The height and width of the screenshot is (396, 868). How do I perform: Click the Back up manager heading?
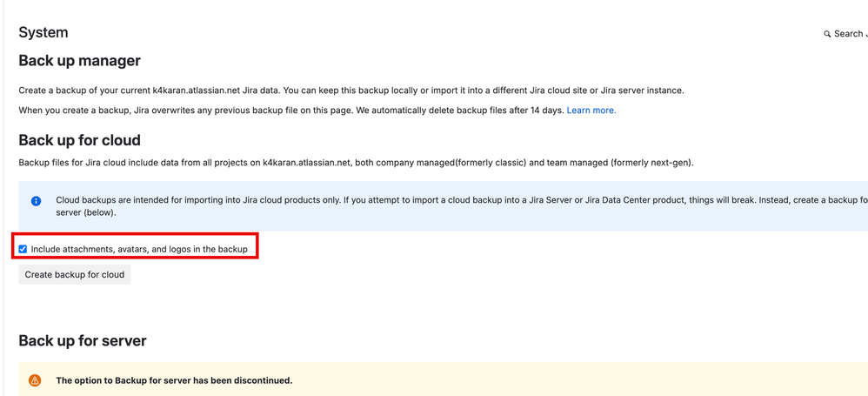pos(80,60)
